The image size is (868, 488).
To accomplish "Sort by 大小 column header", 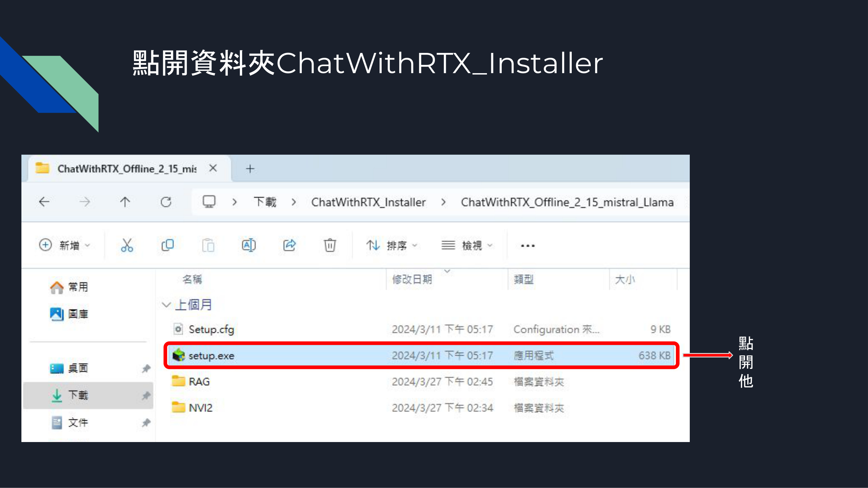I will pos(625,280).
